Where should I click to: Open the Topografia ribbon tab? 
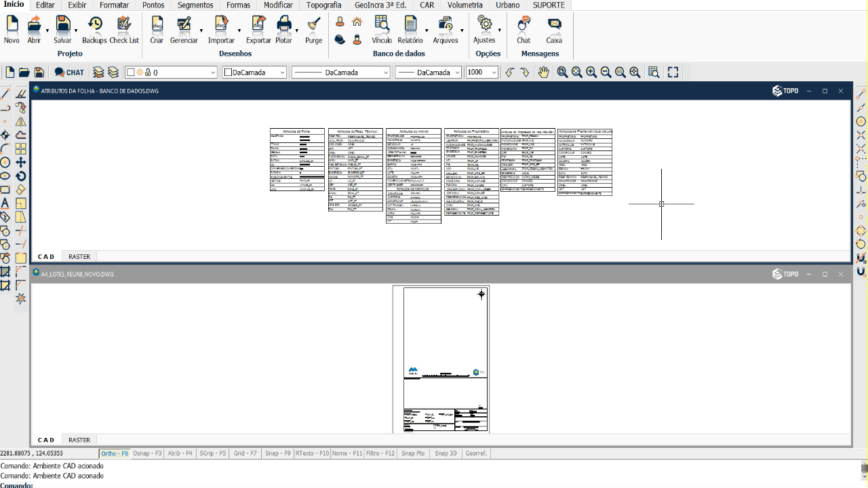[x=323, y=5]
